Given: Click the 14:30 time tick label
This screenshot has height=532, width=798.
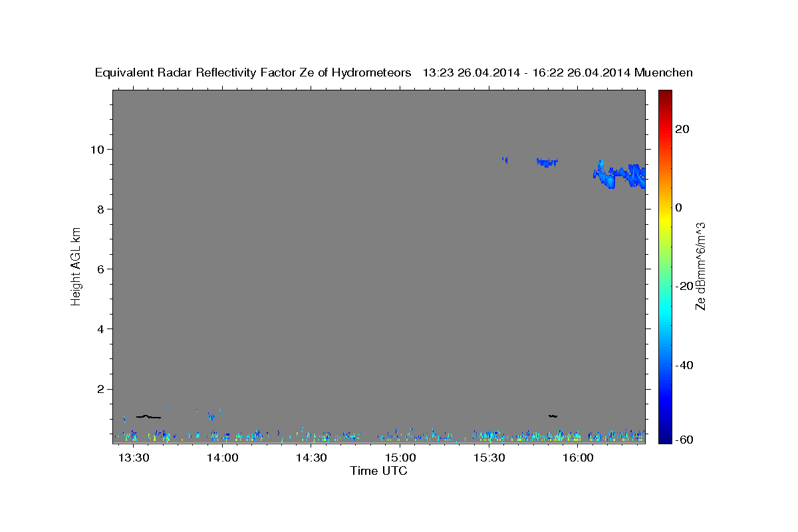Looking at the screenshot, I should tap(311, 458).
